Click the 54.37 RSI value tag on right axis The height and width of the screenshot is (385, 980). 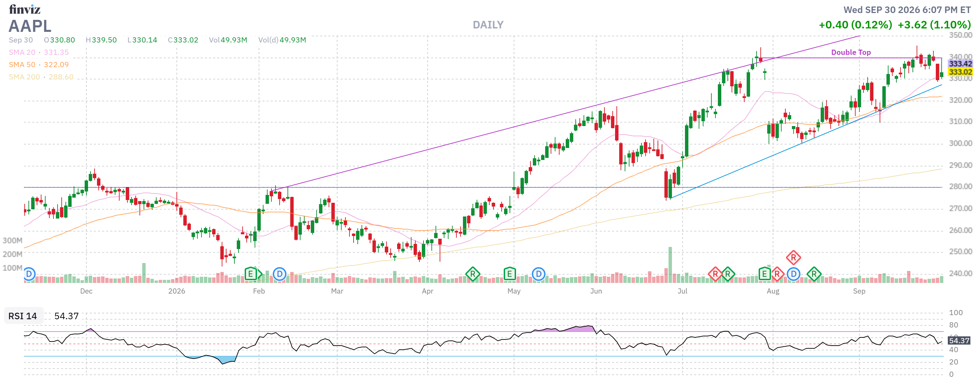pyautogui.click(x=959, y=340)
